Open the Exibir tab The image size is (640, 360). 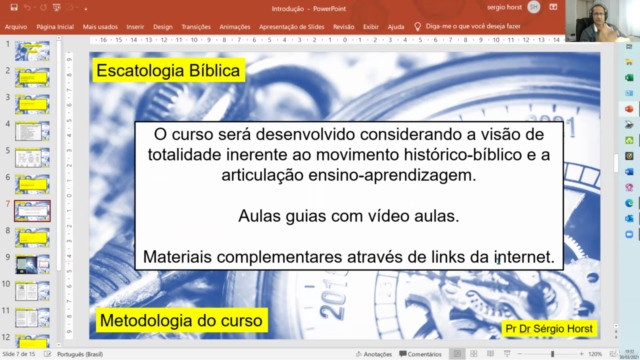[371, 27]
